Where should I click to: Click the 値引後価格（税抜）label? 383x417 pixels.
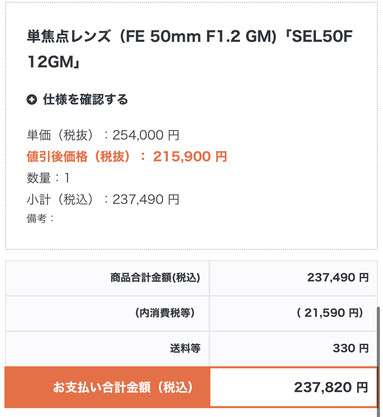(x=79, y=156)
